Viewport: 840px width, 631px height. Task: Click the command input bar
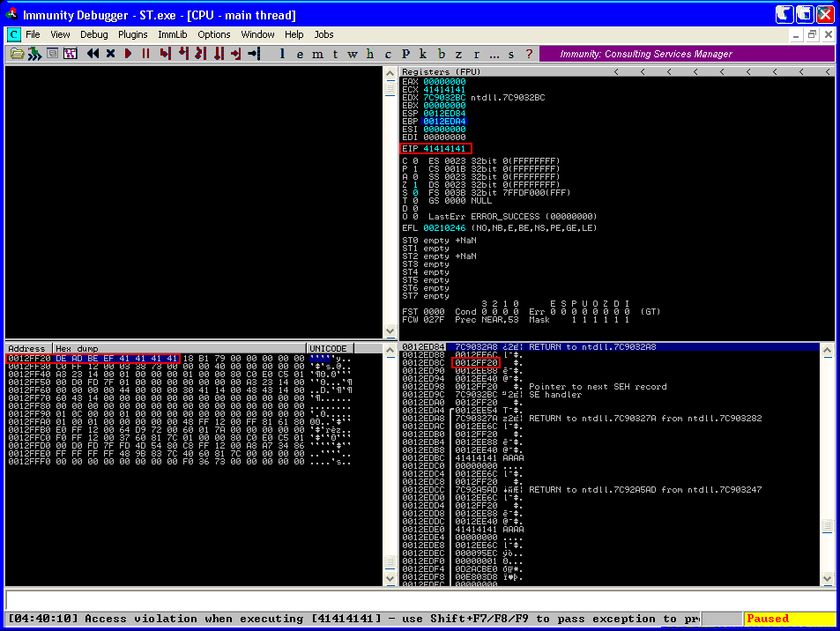(x=420, y=600)
